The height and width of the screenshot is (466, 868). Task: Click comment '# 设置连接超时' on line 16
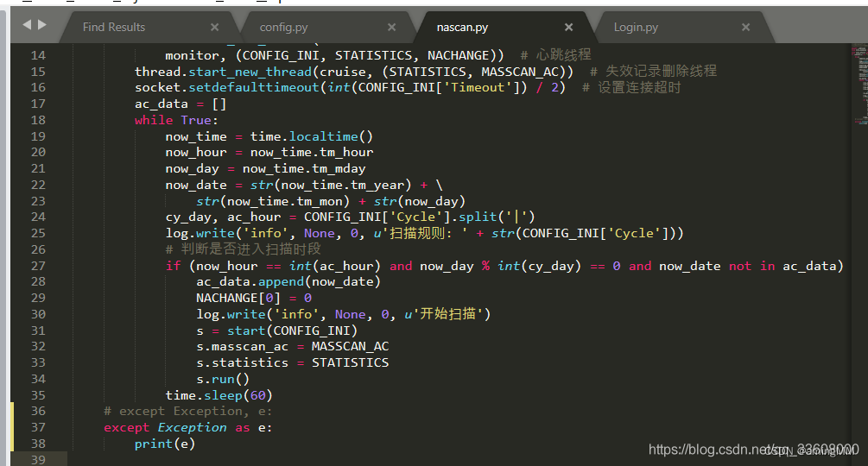point(631,87)
